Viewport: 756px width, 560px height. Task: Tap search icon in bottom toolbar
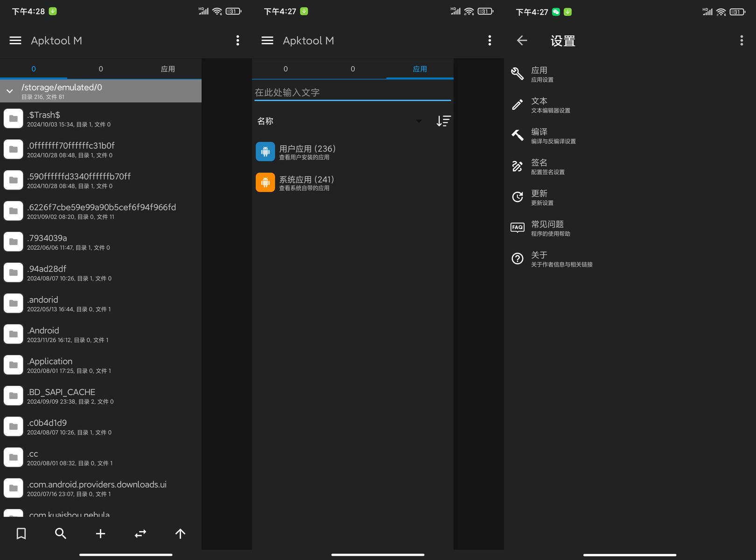pos(61,533)
